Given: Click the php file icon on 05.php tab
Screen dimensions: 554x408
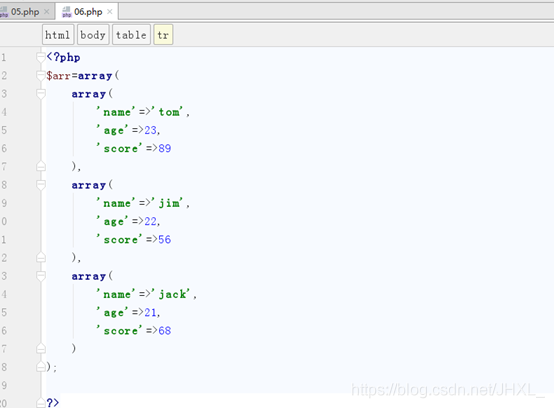Looking at the screenshot, I should tap(4, 12).
